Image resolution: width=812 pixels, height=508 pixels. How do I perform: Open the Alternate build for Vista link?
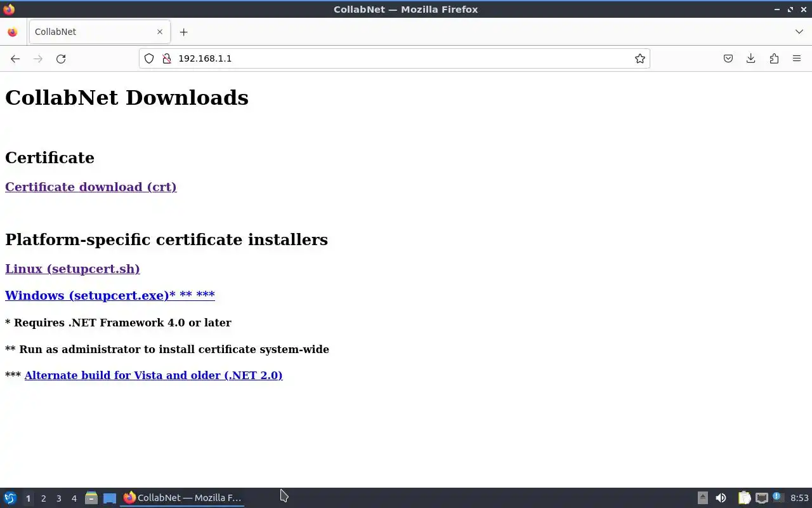[x=154, y=375]
